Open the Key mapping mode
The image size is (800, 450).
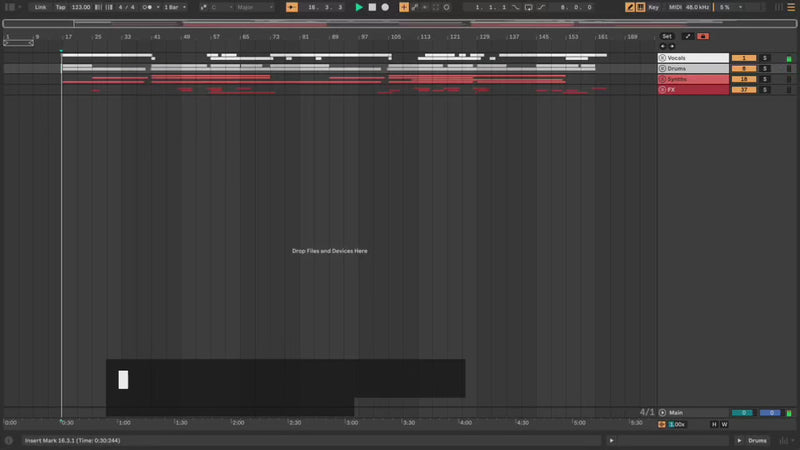(654, 7)
